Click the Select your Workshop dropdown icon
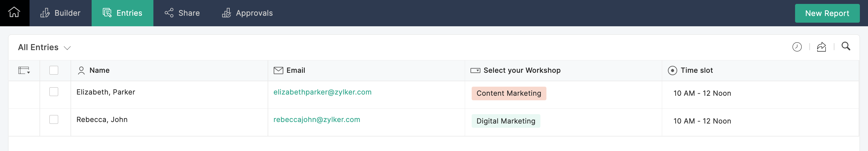This screenshot has height=151, width=868. coord(475,70)
